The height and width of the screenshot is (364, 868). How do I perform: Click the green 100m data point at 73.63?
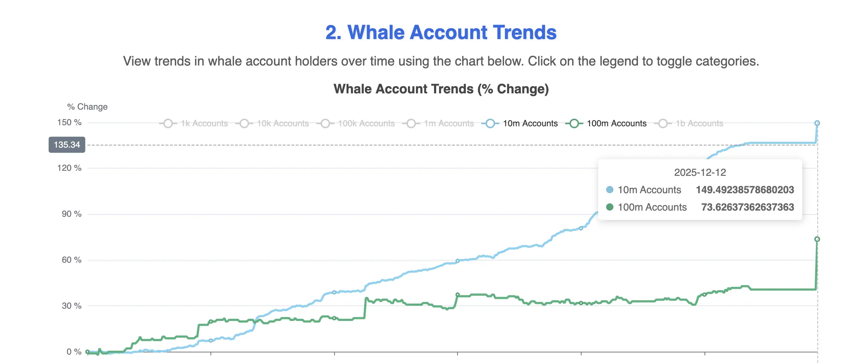[x=817, y=239]
